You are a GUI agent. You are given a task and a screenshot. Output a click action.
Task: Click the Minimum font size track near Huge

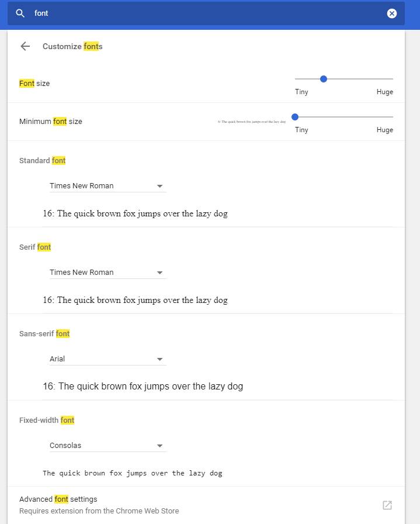tap(384, 117)
